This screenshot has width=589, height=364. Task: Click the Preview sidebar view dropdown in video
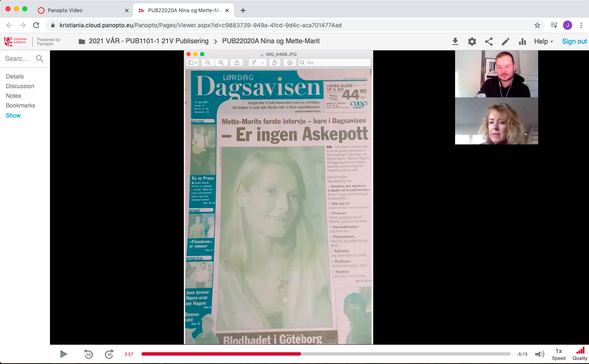[x=193, y=63]
